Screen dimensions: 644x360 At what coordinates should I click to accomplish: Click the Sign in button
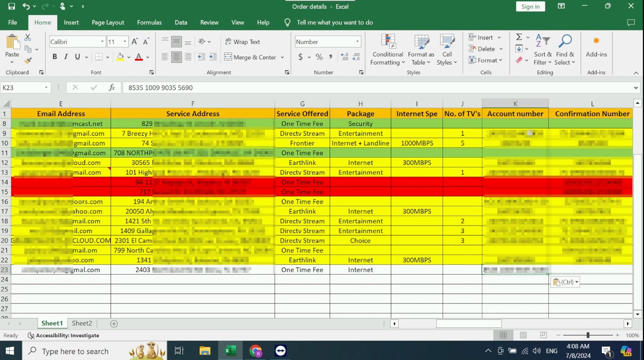click(x=530, y=6)
